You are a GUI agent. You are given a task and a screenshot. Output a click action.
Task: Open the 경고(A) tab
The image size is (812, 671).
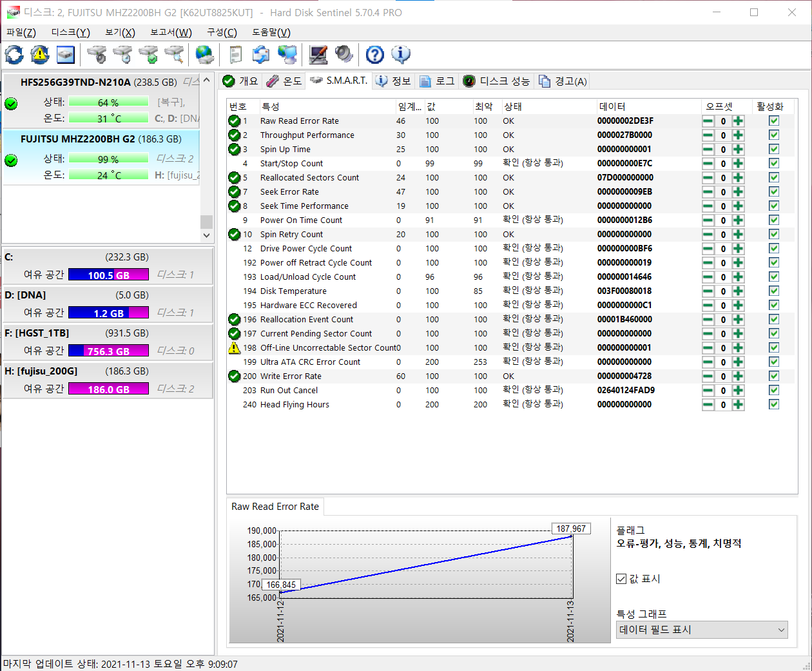point(563,81)
